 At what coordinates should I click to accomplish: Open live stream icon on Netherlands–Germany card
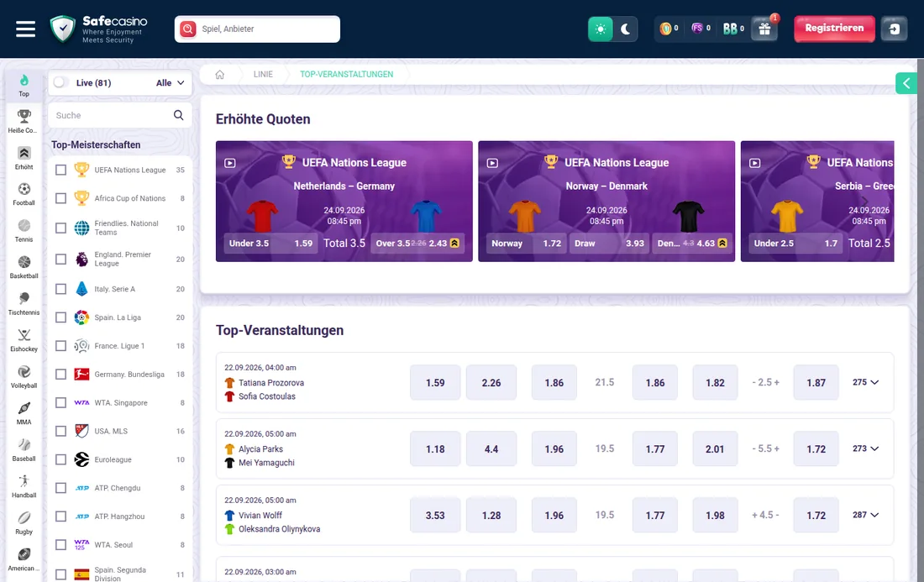coord(230,163)
